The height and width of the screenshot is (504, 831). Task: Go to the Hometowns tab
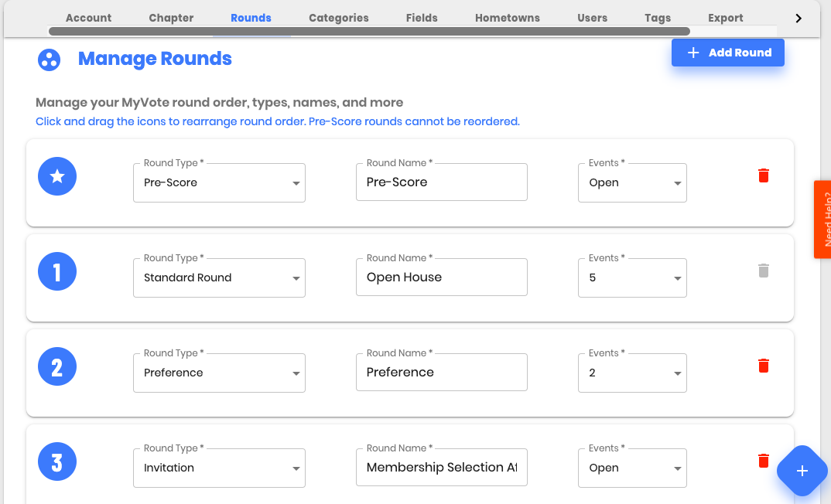coord(507,18)
